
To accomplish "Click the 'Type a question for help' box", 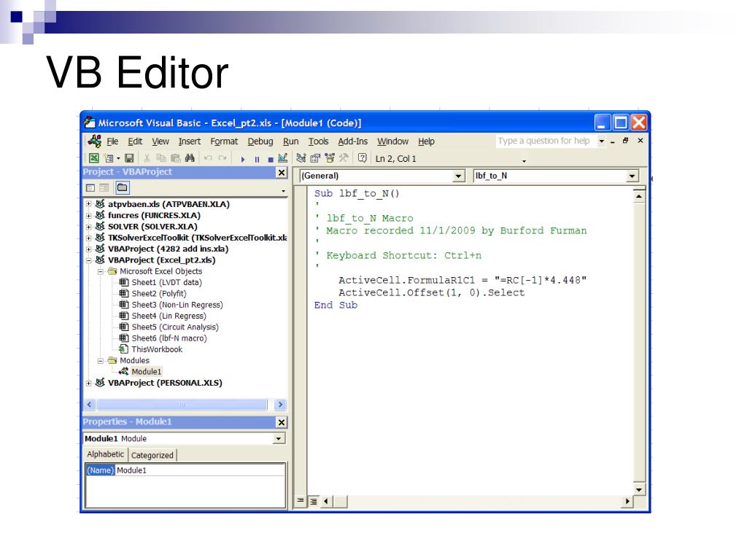I will pos(546,141).
